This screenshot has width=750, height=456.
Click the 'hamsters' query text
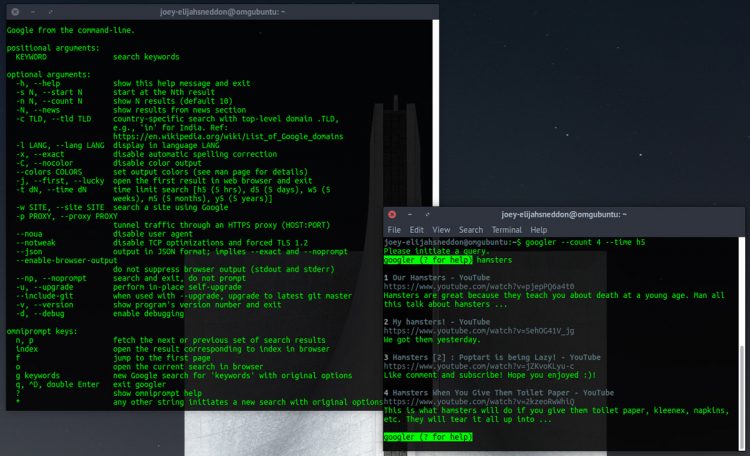point(494,260)
